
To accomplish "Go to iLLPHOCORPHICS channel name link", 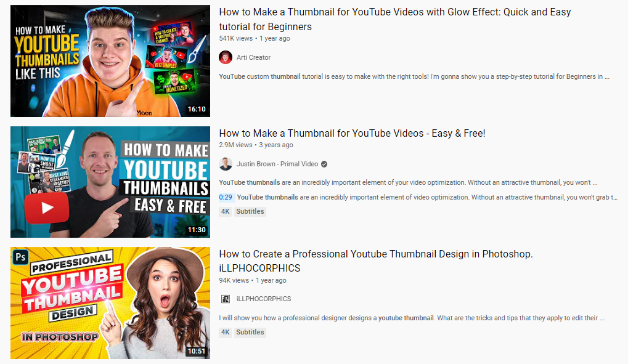I will pyautogui.click(x=264, y=299).
